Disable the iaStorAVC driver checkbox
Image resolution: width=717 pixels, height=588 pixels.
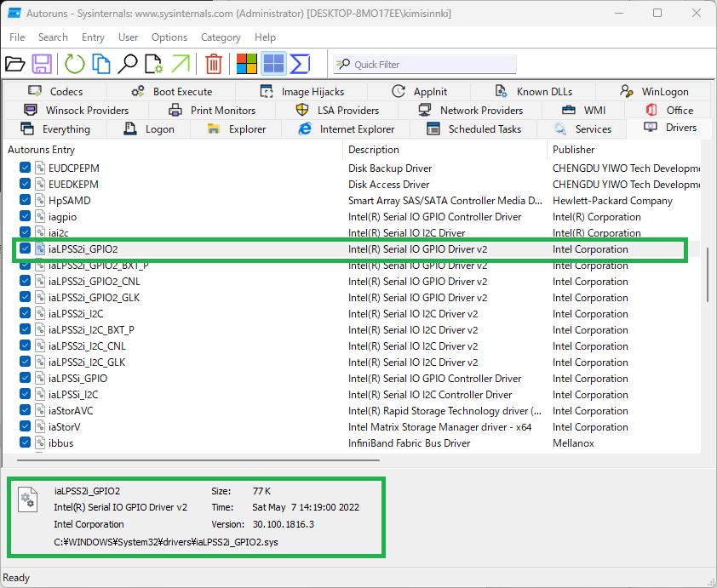[x=26, y=410]
